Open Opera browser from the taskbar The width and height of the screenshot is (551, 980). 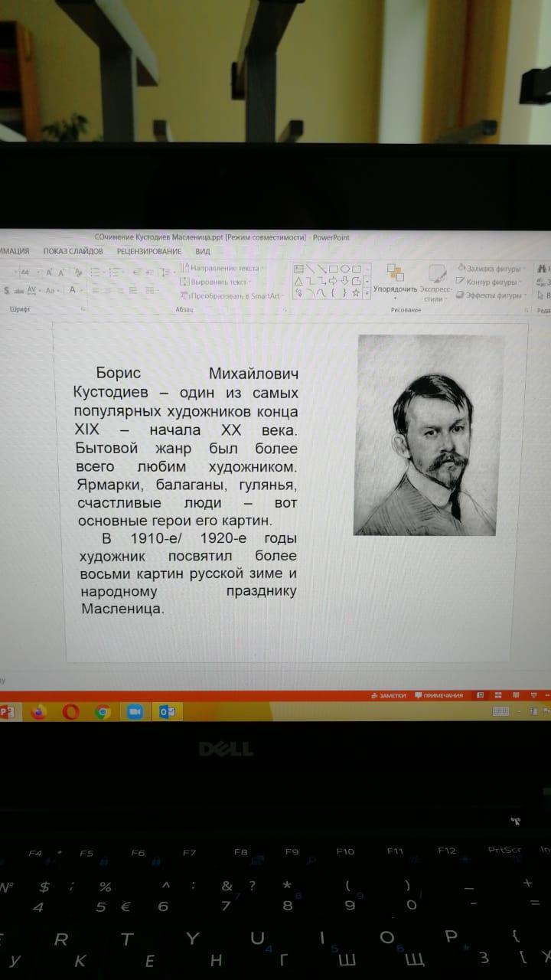pyautogui.click(x=70, y=712)
